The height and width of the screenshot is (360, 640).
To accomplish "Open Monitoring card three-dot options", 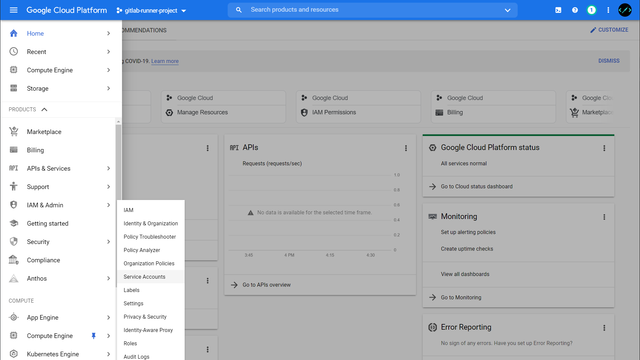I will 604,217.
